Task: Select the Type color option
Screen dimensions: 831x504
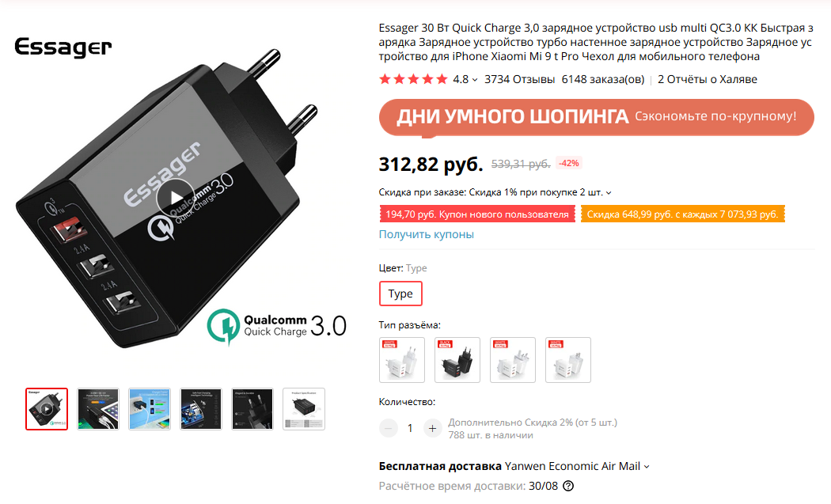Action: click(x=400, y=294)
